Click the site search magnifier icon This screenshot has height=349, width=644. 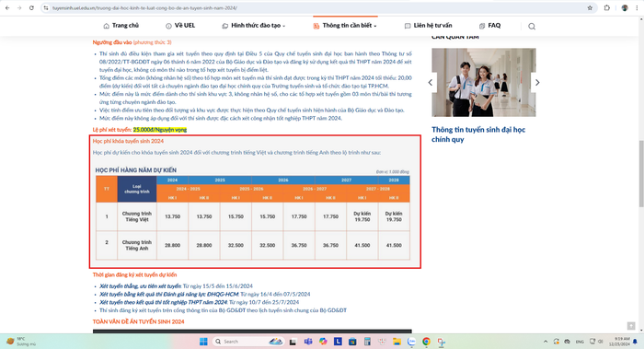pos(532,27)
